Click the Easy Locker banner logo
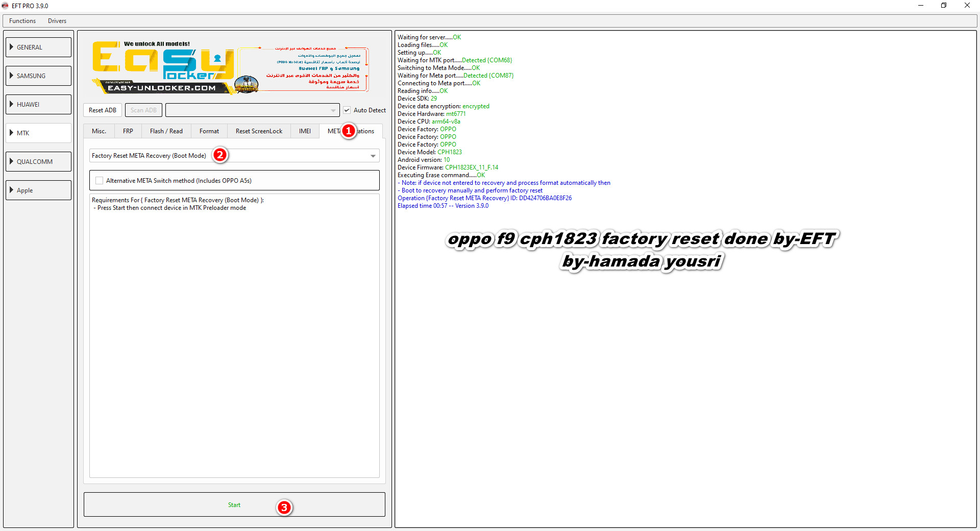Viewport: 980px width, 531px height. tap(163, 66)
